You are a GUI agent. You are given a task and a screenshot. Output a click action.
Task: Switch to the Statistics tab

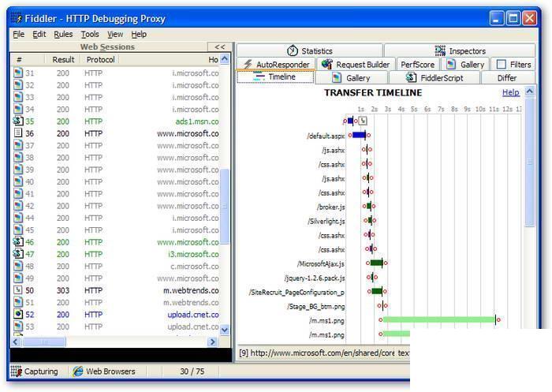coord(309,50)
